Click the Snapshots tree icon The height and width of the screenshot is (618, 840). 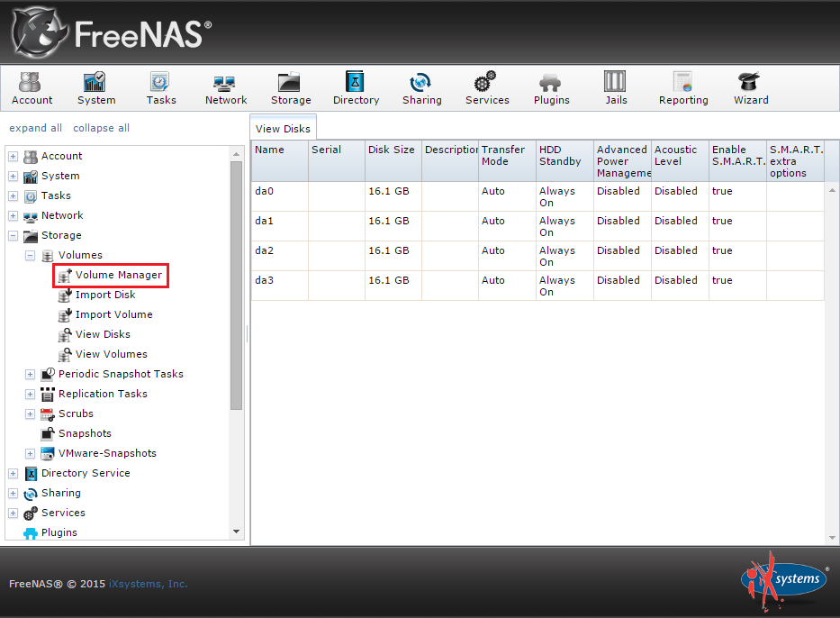(48, 433)
